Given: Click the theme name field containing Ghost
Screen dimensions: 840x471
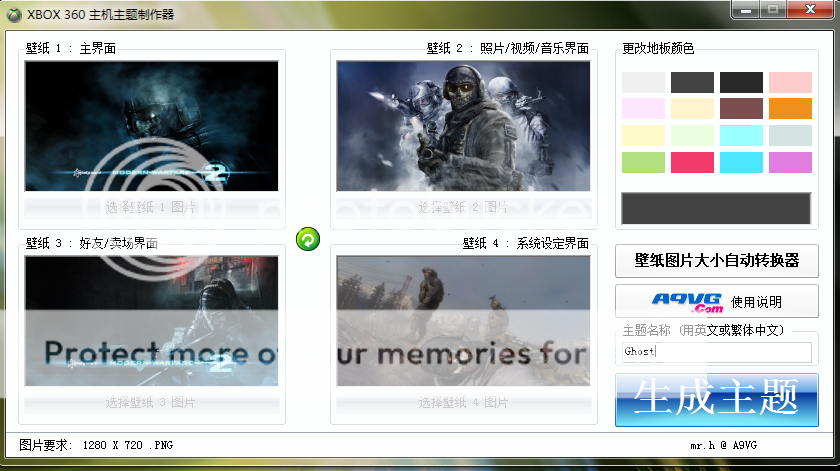Looking at the screenshot, I should point(716,352).
